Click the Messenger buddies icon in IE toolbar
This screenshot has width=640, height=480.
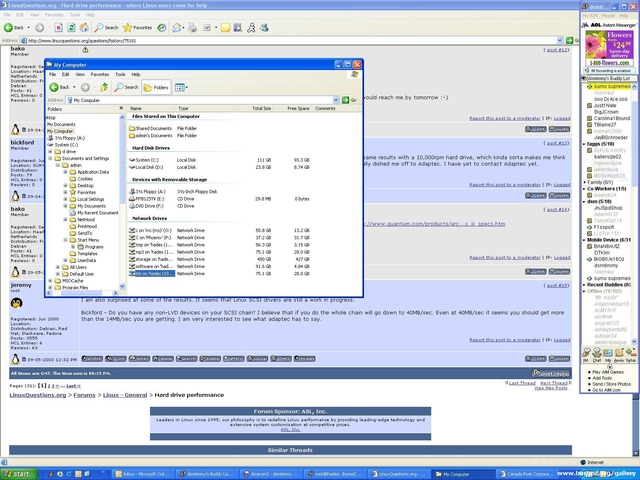coord(264,28)
